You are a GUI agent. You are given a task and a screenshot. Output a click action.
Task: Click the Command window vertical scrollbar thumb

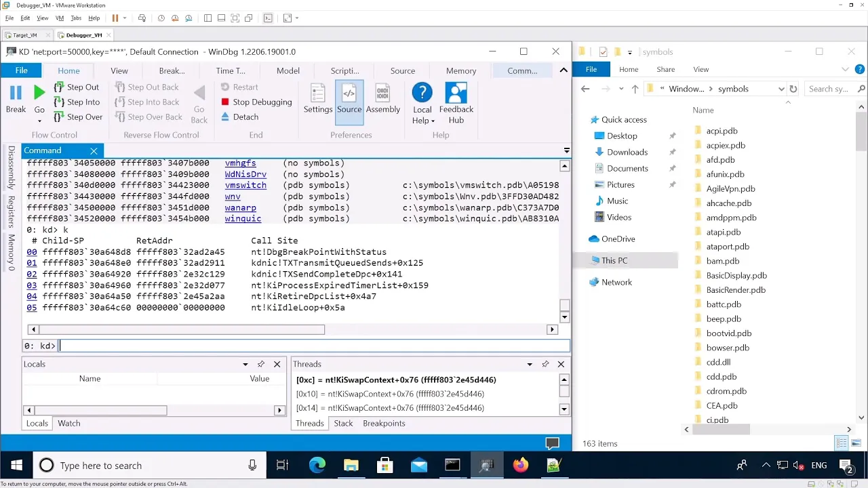point(564,305)
